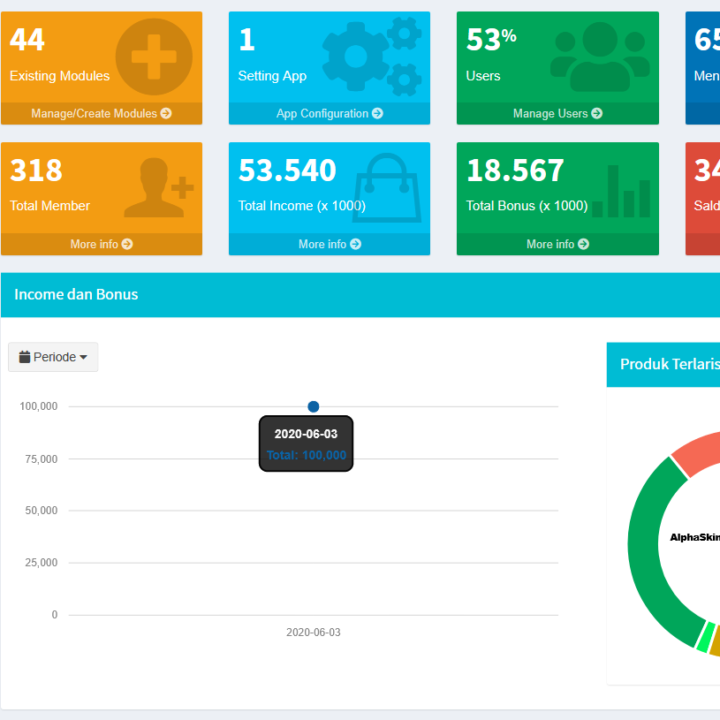Open More info under Total Bonus
The image size is (720, 720).
(x=557, y=244)
